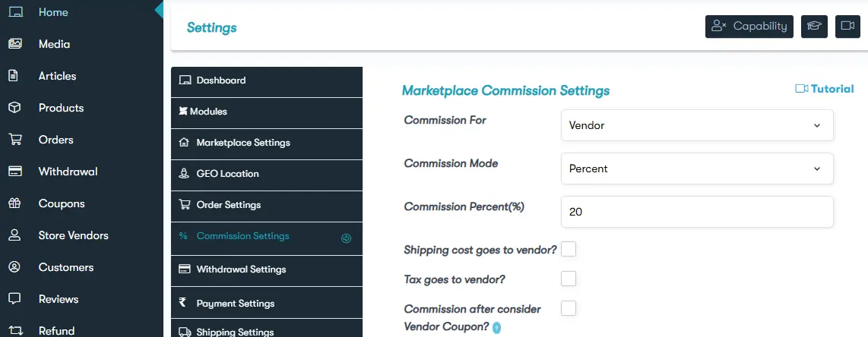The height and width of the screenshot is (337, 868).
Task: Open Media via its sidebar icon
Action: click(14, 44)
